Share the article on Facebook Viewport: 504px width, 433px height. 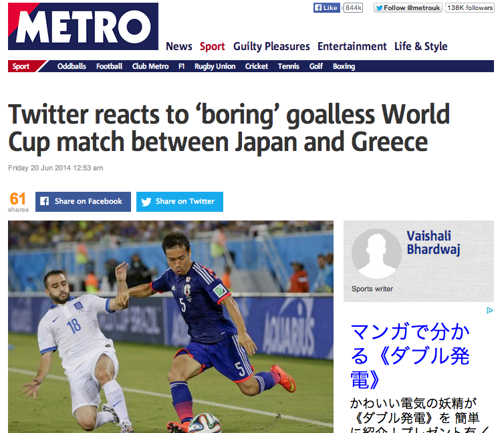click(x=83, y=201)
